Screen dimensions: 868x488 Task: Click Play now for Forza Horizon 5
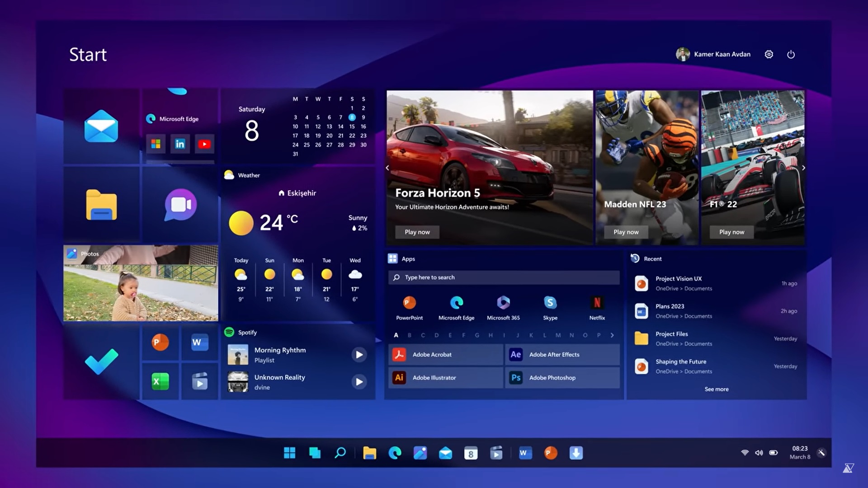click(417, 232)
